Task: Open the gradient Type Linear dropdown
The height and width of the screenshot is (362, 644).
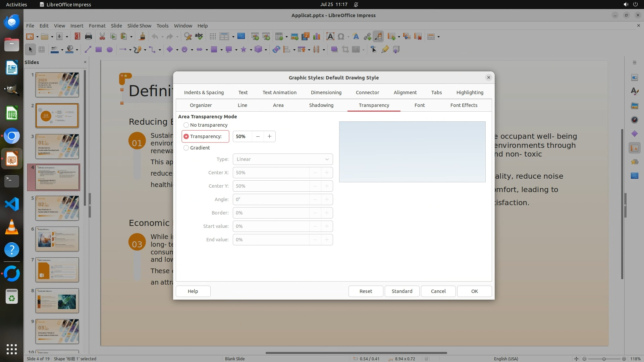Action: [x=282, y=159]
